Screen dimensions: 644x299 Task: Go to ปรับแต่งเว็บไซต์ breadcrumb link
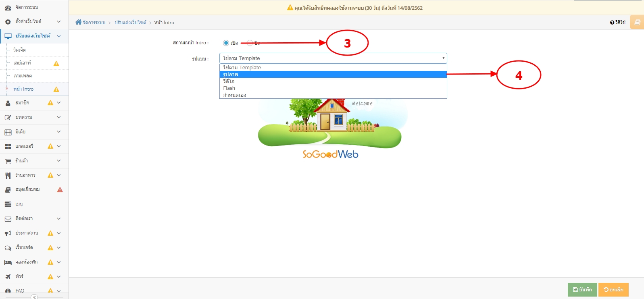pos(130,23)
